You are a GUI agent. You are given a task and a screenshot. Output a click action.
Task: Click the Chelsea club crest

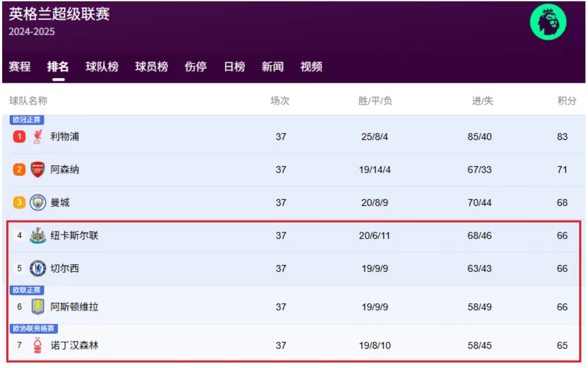click(38, 269)
